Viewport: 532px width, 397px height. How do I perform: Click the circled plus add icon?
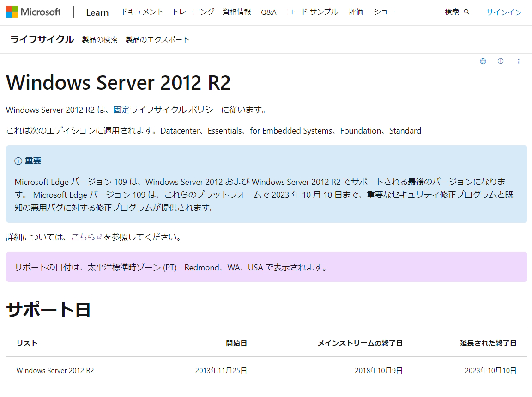tap(501, 61)
